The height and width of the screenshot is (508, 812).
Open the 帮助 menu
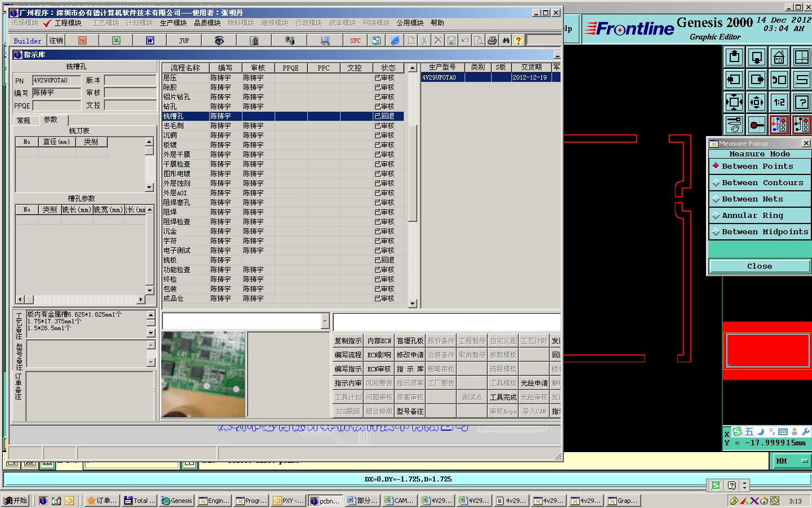[x=437, y=23]
